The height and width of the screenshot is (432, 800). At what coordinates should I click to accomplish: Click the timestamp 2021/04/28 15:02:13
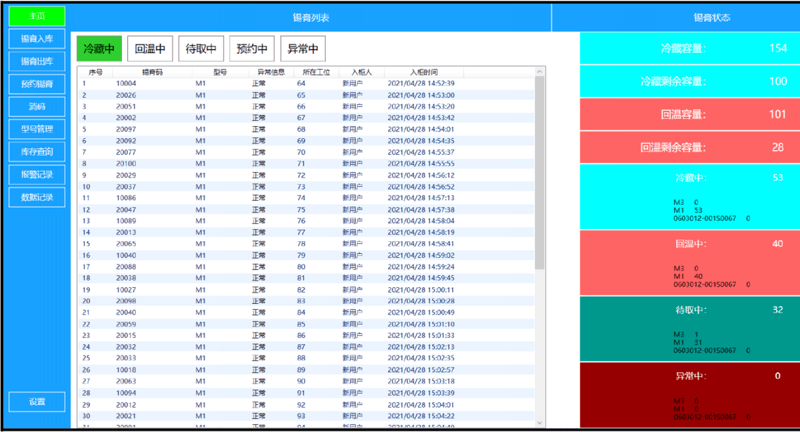[x=421, y=347]
